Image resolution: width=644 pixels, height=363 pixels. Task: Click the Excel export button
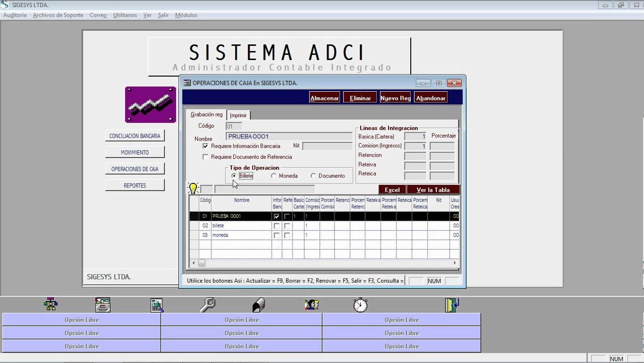click(392, 190)
